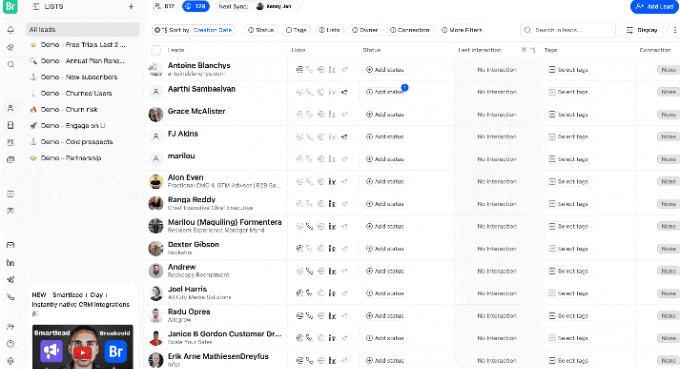
Task: Open Demo - Churned Users list
Action: (x=82, y=93)
